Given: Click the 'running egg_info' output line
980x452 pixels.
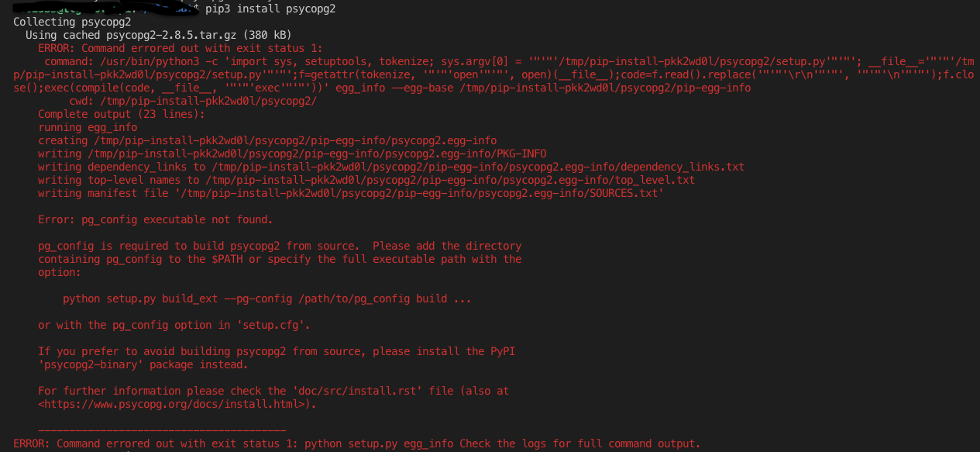Looking at the screenshot, I should coord(88,127).
